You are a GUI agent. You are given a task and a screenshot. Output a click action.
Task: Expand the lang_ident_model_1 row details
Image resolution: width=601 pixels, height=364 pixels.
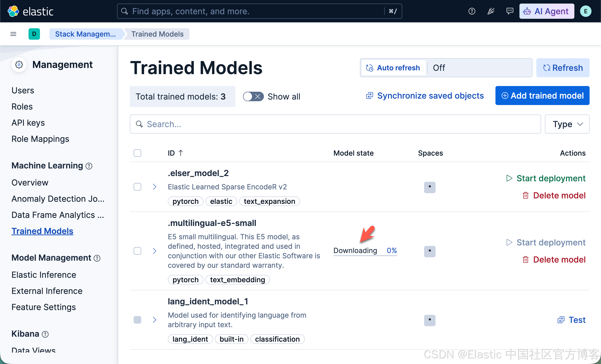[x=154, y=320]
